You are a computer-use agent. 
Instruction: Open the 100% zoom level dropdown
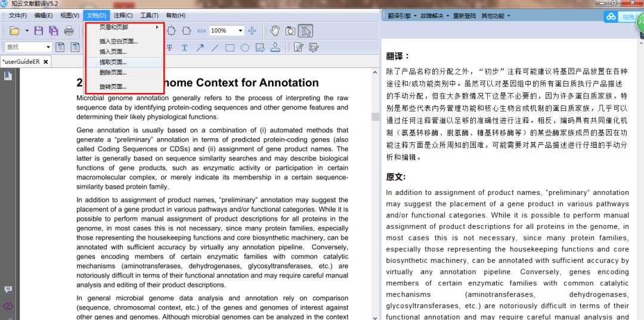[x=240, y=31]
